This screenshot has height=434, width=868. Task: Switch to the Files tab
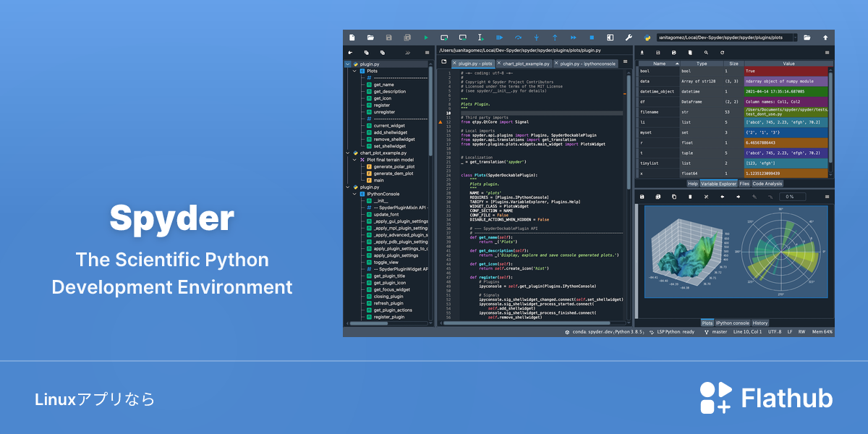744,184
